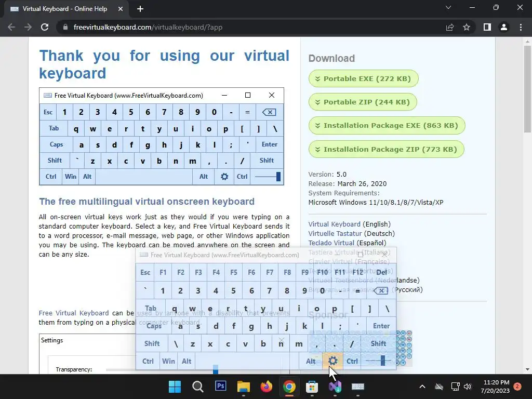Screen dimensions: 532x399
Task: Click 'March 26, 2020' release date text
Action: pos(362,184)
